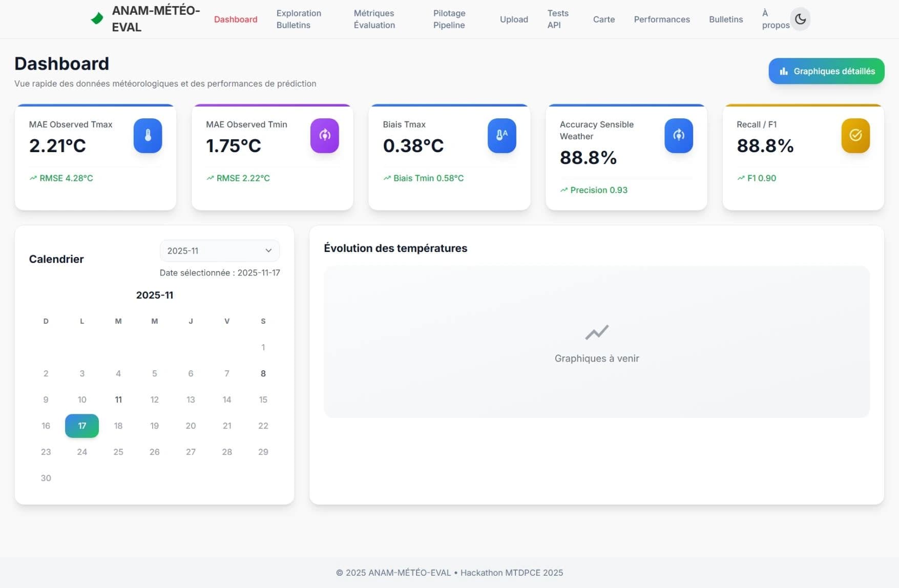Image resolution: width=899 pixels, height=588 pixels.
Task: Toggle dark mode with moon icon
Action: tap(800, 19)
